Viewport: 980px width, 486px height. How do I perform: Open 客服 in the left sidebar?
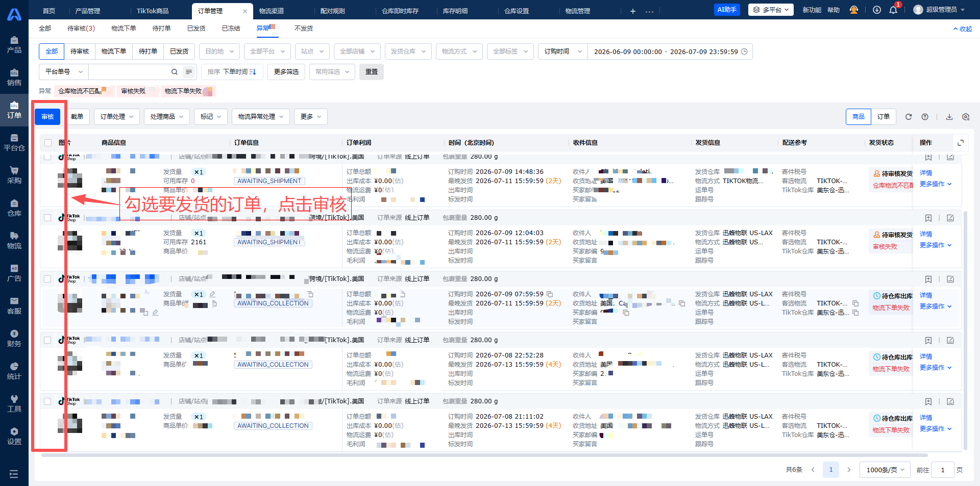(x=14, y=306)
